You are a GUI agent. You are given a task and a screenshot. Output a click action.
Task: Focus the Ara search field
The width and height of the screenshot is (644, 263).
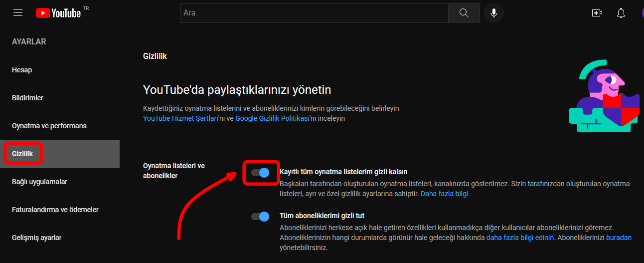point(314,13)
